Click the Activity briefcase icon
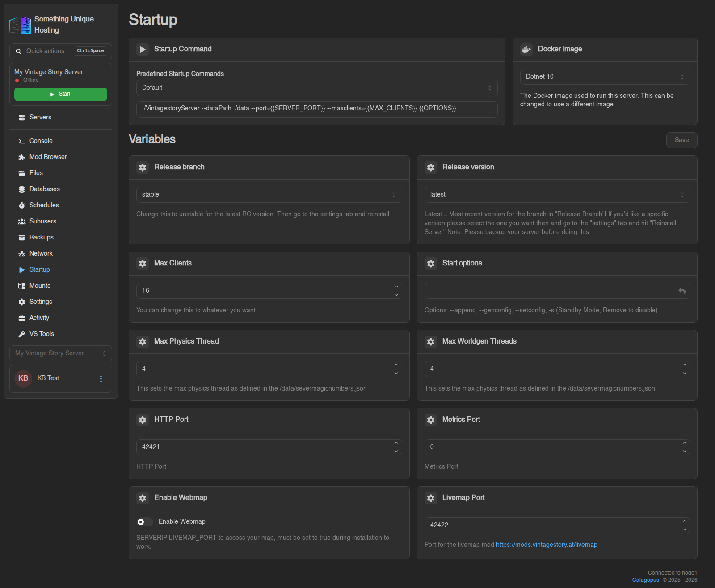The height and width of the screenshot is (588, 715). [21, 318]
